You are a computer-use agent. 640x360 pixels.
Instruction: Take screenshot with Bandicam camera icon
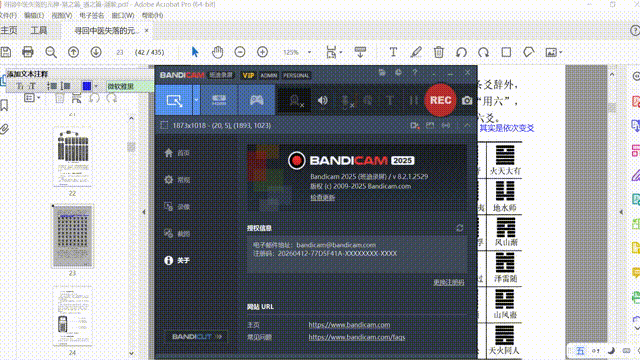point(467,100)
